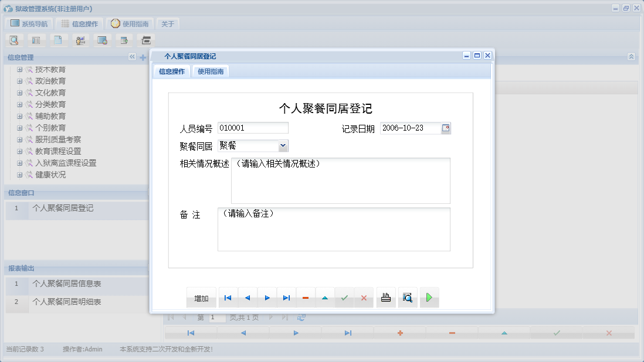The image size is (644, 362).
Task: Click the print icon in the registration dialog
Action: pos(385,297)
